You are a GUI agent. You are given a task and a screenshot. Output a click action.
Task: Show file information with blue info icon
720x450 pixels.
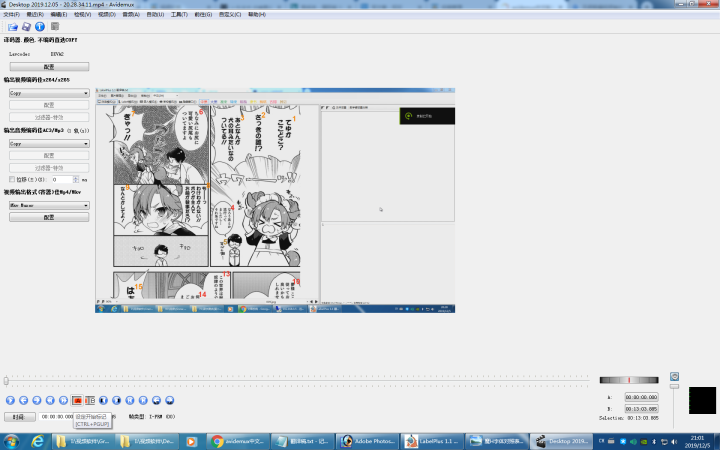[40, 27]
